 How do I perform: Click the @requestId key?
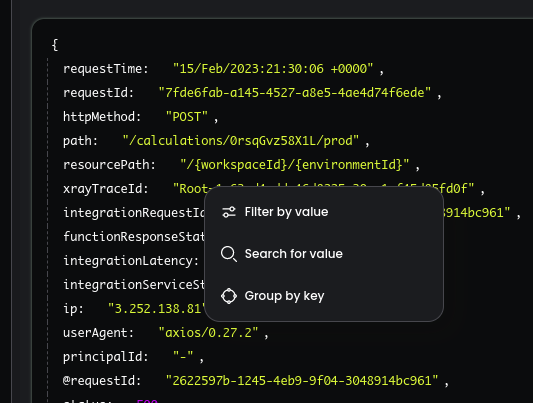pyautogui.click(x=102, y=381)
